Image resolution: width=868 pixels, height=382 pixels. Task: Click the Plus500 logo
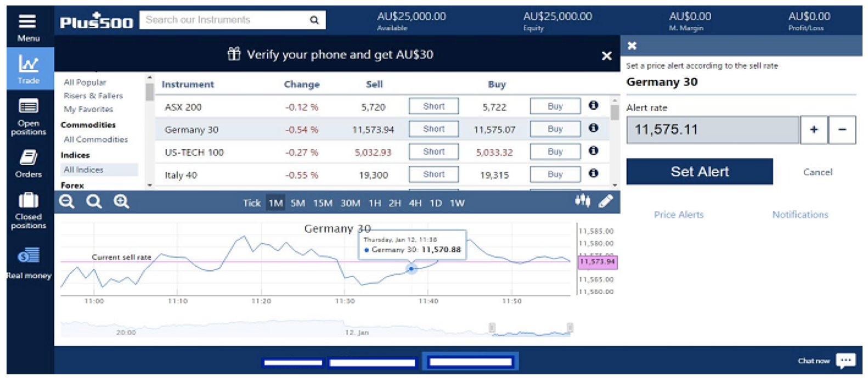(x=97, y=21)
